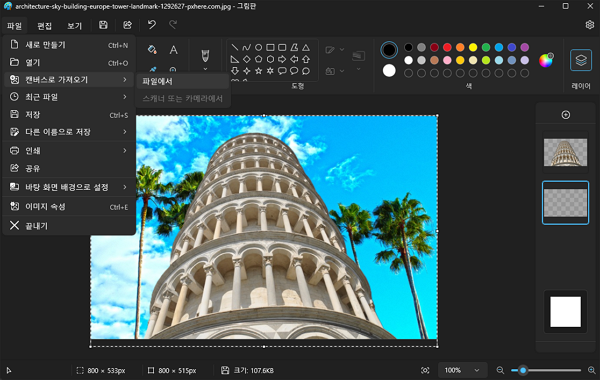Pick the yellow color swatch
The width and height of the screenshot is (600, 380).
473,47
